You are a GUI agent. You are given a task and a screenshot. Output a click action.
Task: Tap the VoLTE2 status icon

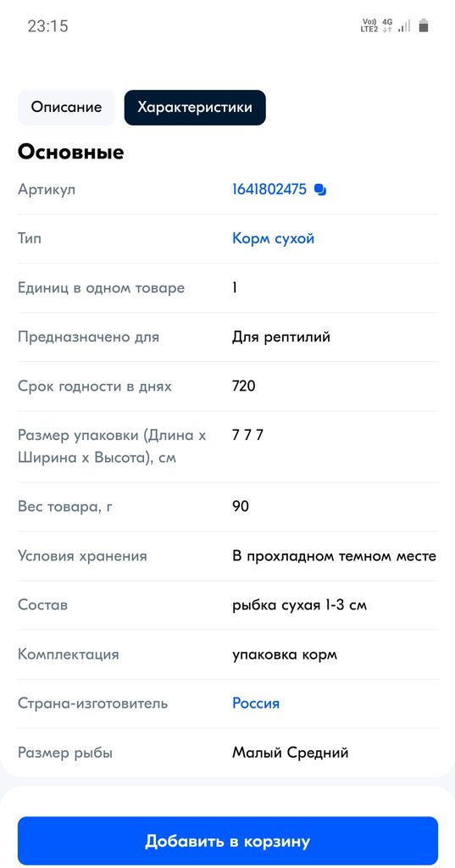click(x=369, y=25)
